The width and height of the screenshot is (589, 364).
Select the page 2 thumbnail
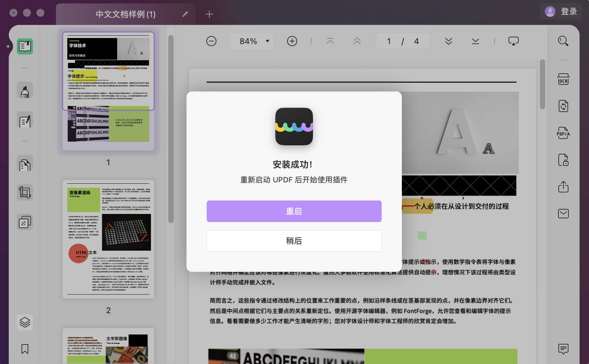(108, 239)
